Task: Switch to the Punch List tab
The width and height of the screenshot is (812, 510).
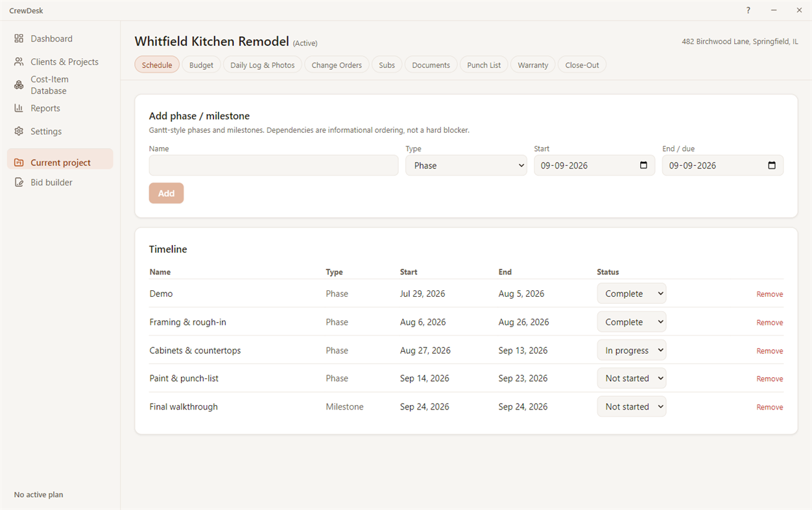Action: (484, 65)
